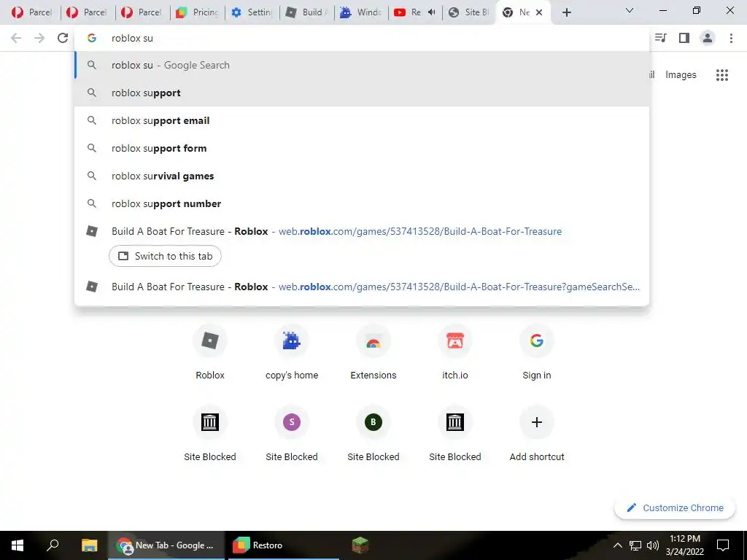Open the profile avatar menu

coord(708,38)
